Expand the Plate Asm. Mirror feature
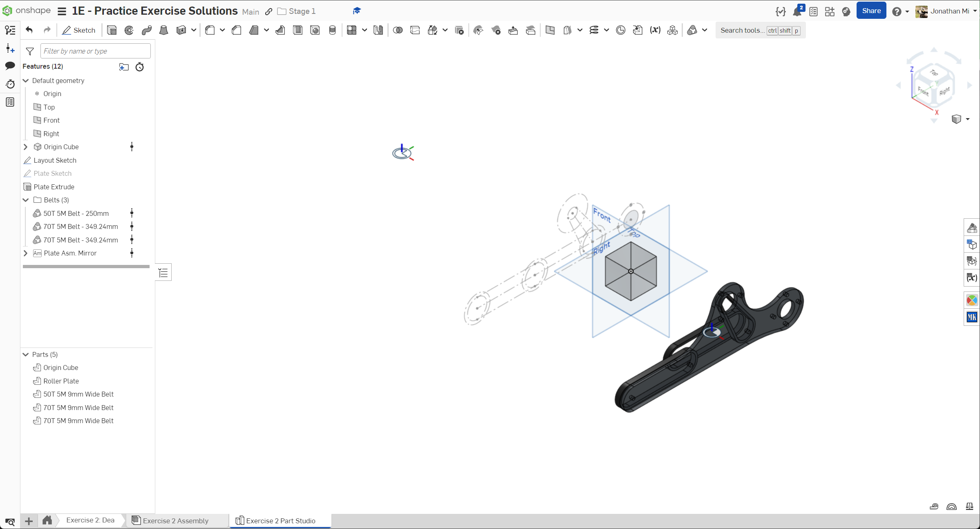The height and width of the screenshot is (529, 980). coord(26,253)
